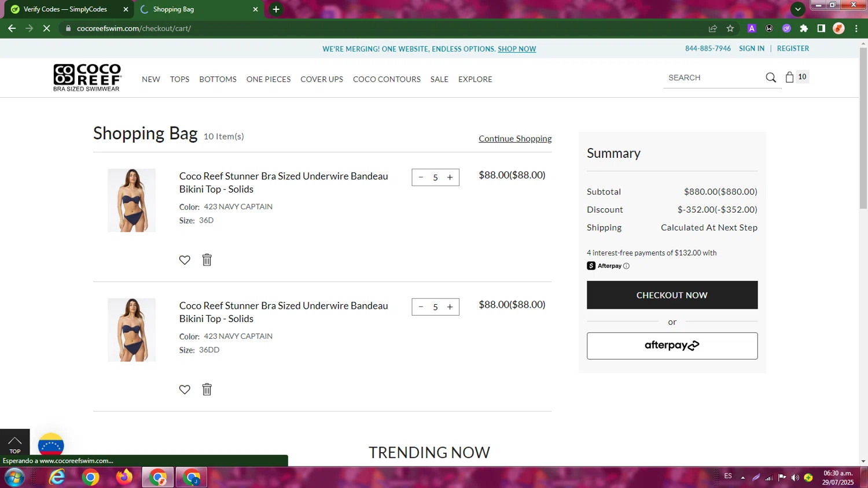Open 36D Stunner Bandeau Bikini Top product title
The width and height of the screenshot is (868, 488).
pyautogui.click(x=284, y=183)
